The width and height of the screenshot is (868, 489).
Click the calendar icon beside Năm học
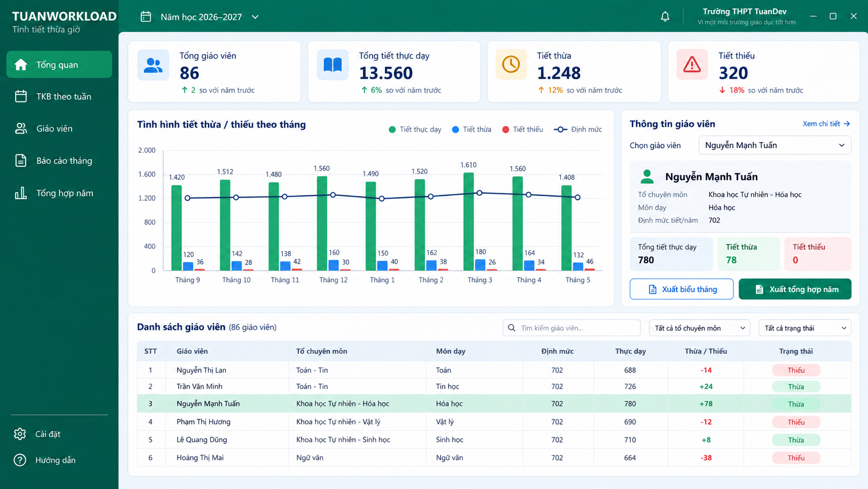coord(146,17)
